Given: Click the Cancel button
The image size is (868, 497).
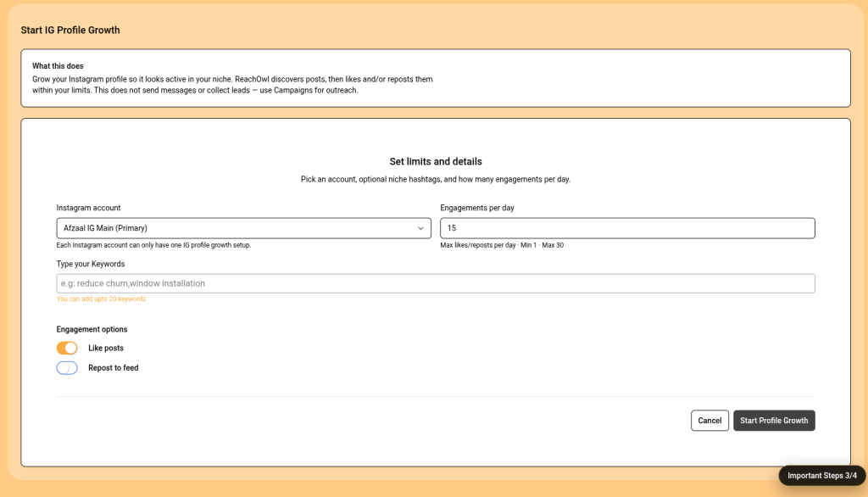Looking at the screenshot, I should click(709, 421).
